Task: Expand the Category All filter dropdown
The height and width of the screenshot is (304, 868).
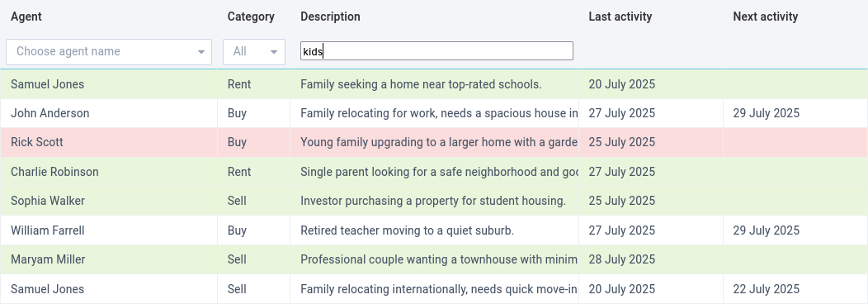Action: [x=254, y=51]
